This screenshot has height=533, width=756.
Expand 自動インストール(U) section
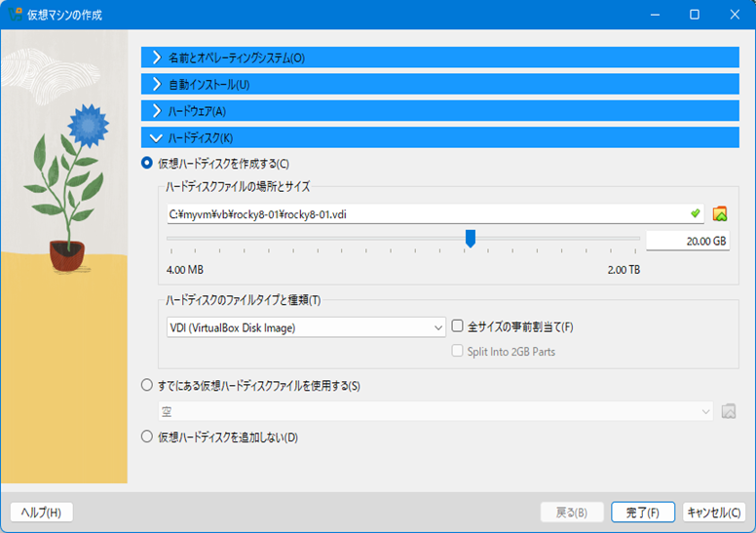pyautogui.click(x=439, y=85)
